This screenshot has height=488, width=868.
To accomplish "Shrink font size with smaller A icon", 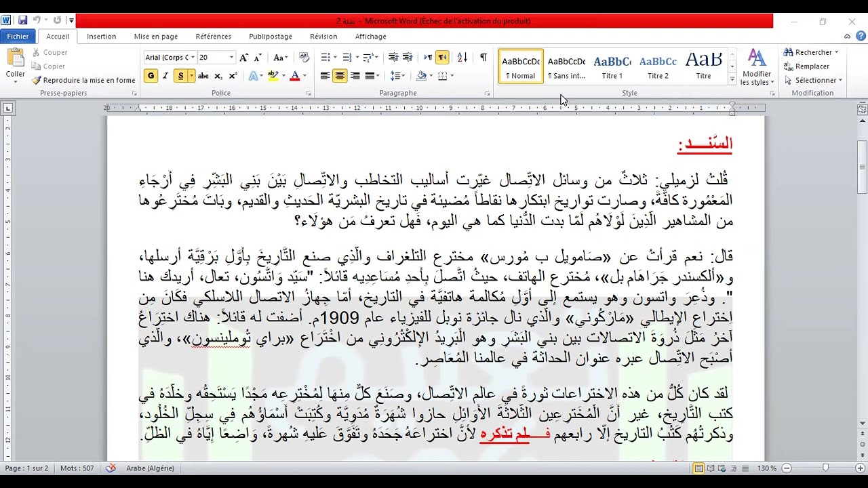I will 258,58.
